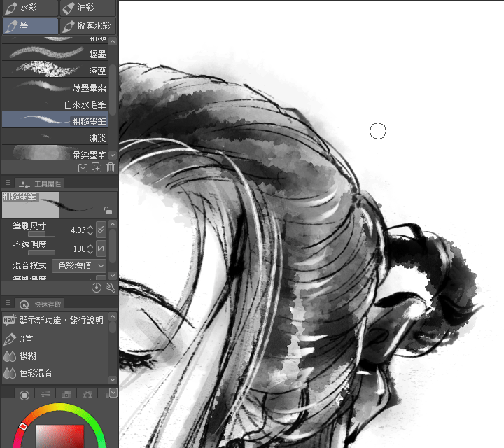Click sub tool list scroll-up arrow
504x448 pixels.
click(113, 41)
